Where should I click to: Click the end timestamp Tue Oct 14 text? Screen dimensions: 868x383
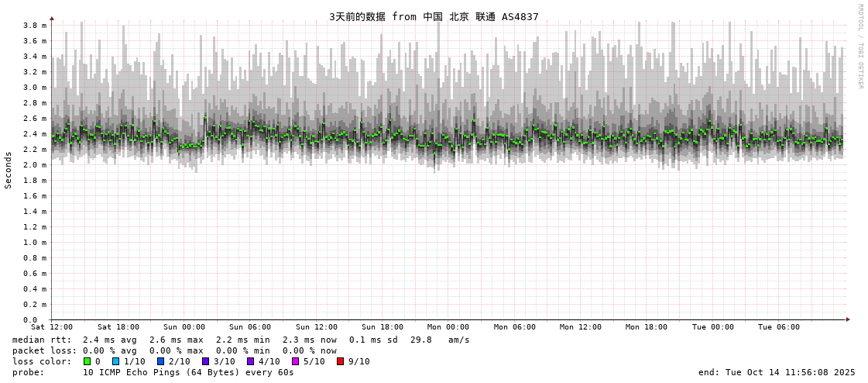(777, 372)
